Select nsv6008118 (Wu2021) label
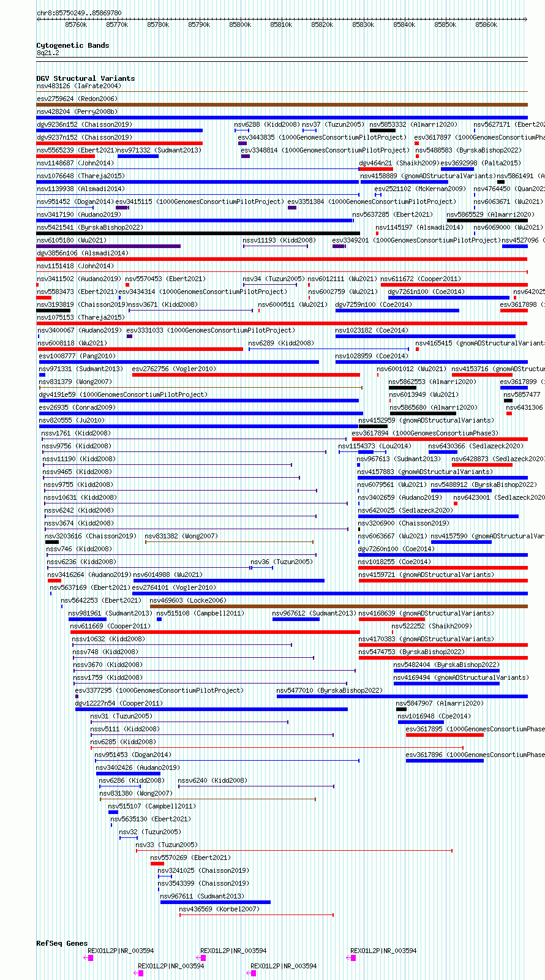 [x=72, y=344]
